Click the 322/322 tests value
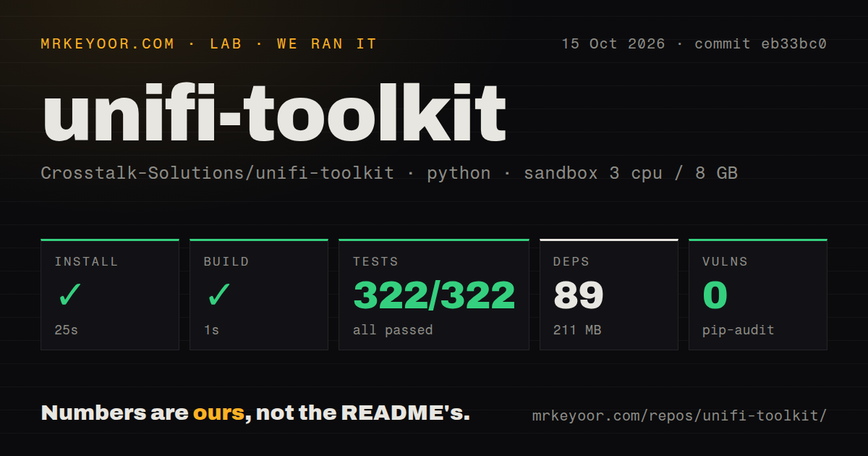Viewport: 868px width, 456px height. pyautogui.click(x=434, y=295)
